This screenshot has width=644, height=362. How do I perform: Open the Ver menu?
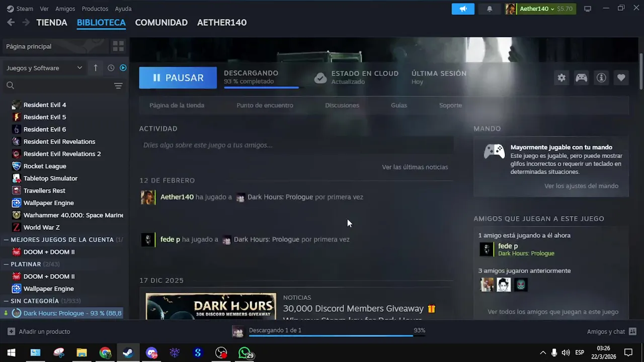[44, 9]
